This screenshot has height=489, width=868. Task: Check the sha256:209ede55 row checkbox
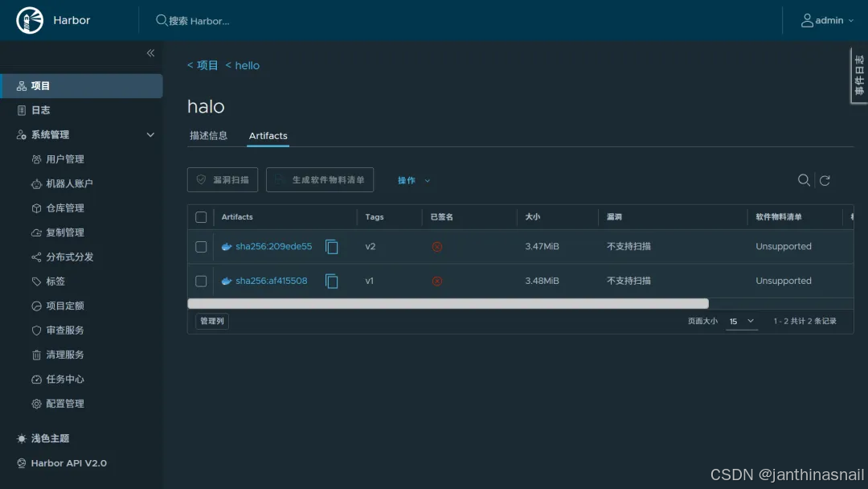201,247
